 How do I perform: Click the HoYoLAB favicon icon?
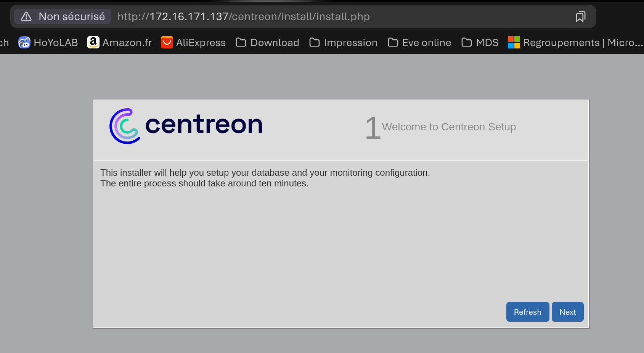tap(24, 42)
